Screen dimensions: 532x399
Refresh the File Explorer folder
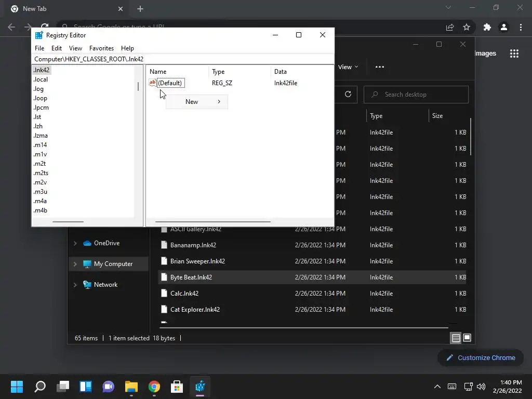(x=348, y=95)
